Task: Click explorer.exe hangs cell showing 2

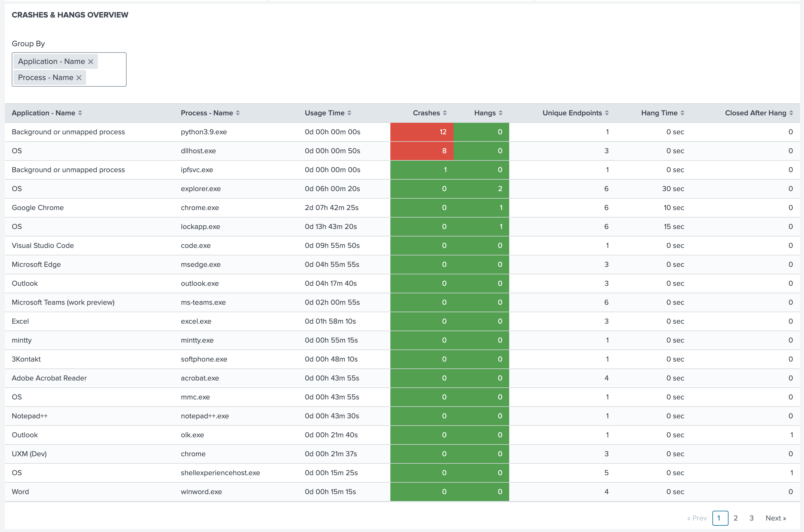Action: pos(482,189)
